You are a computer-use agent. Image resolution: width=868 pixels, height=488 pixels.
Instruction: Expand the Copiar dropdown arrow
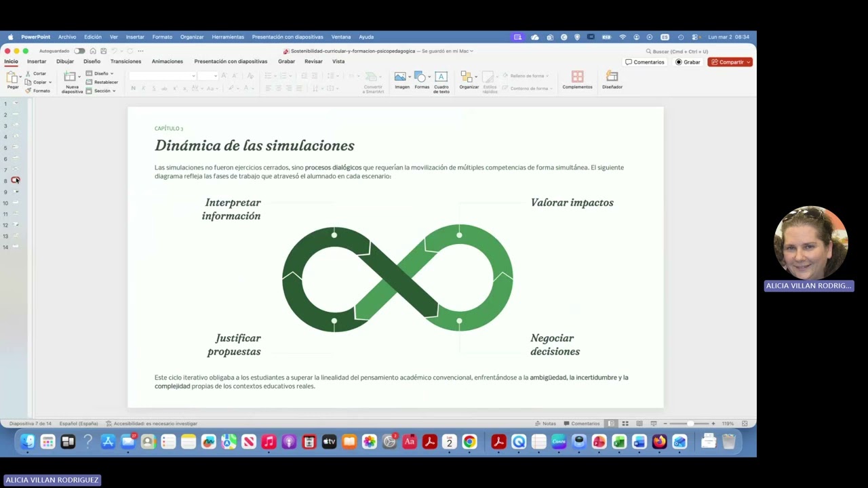[x=50, y=82]
